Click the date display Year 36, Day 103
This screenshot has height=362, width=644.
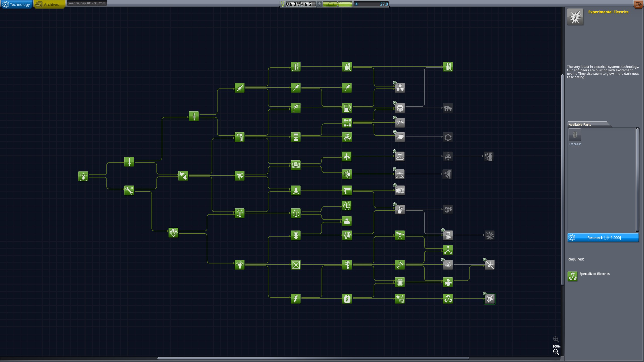pyautogui.click(x=87, y=3)
